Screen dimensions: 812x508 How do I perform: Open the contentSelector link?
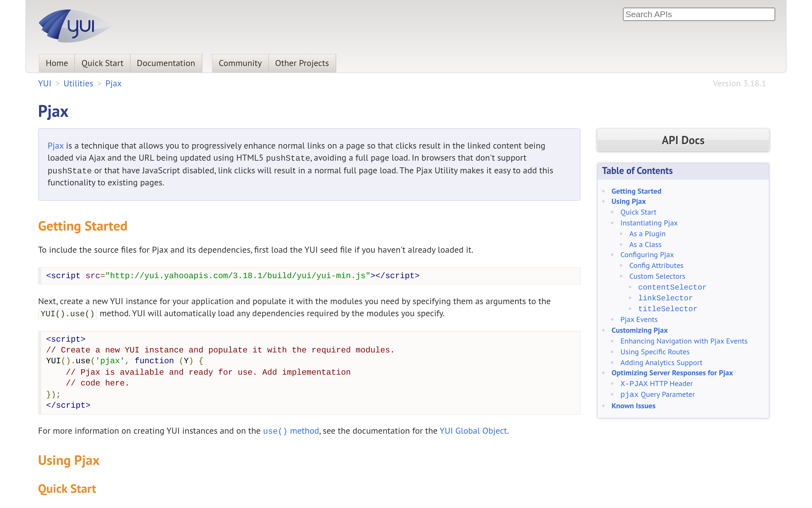coord(672,287)
